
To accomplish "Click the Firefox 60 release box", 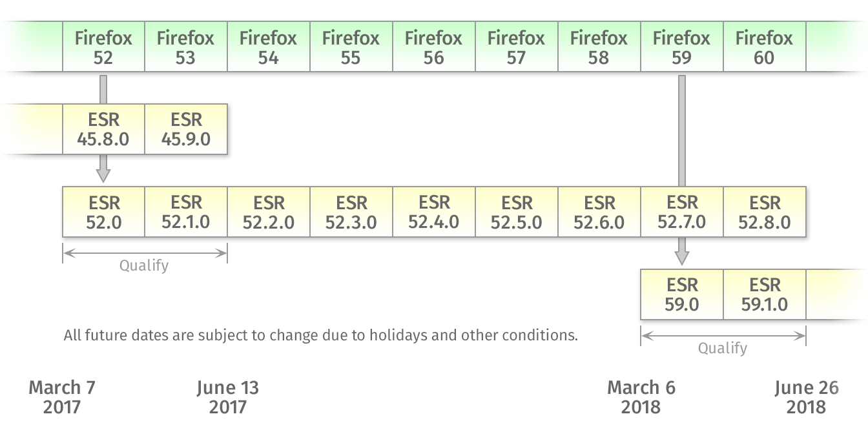I will coord(765,47).
